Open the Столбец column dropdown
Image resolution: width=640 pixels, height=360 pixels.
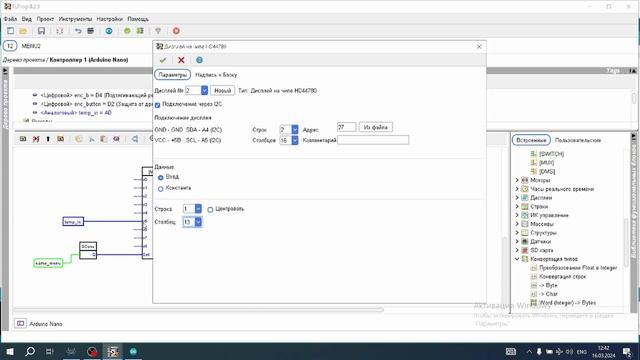point(198,222)
